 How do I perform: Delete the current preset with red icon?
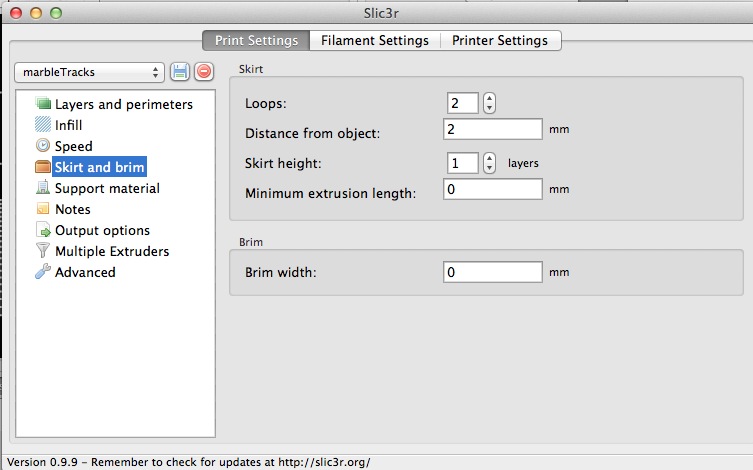pyautogui.click(x=204, y=72)
